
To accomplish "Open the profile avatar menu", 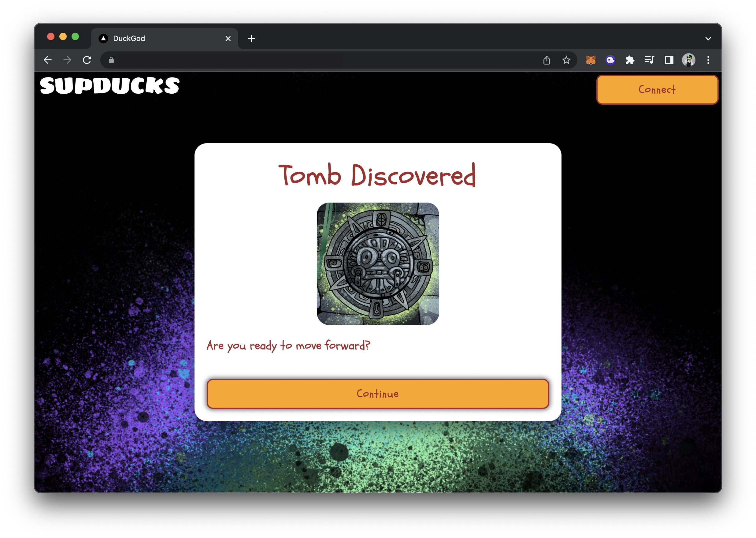I will tap(688, 60).
